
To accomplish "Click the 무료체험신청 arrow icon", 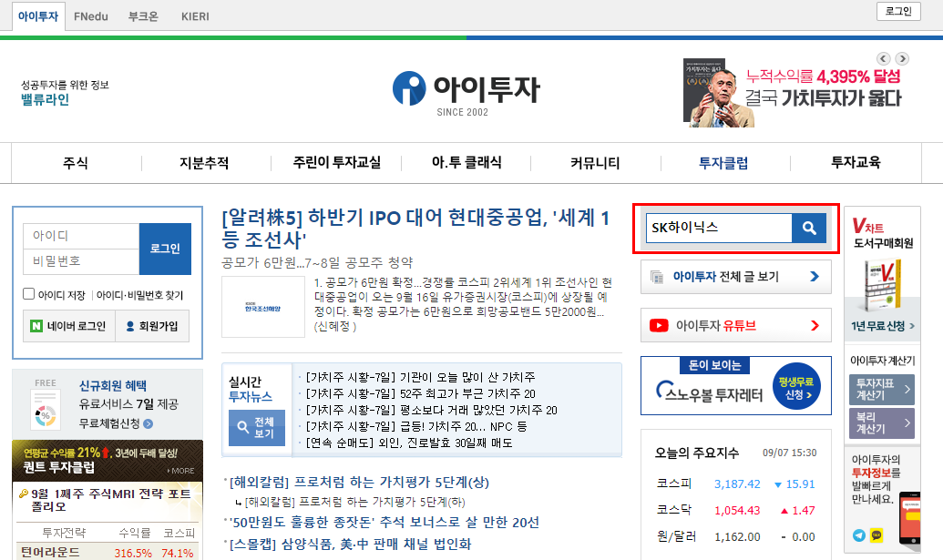I will (149, 423).
